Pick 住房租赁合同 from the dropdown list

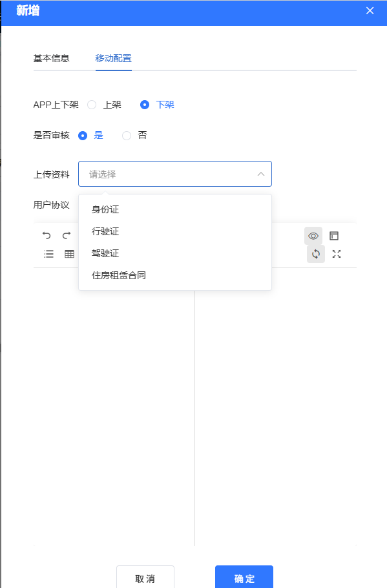point(174,275)
